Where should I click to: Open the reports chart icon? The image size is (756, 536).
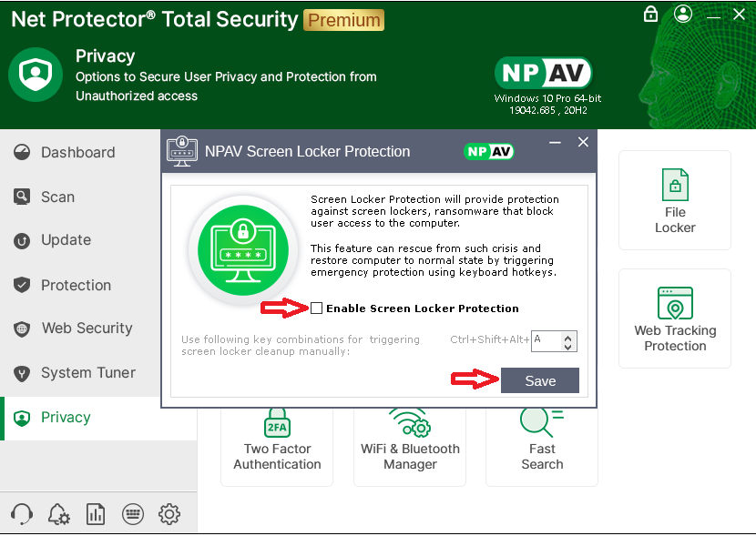96,514
